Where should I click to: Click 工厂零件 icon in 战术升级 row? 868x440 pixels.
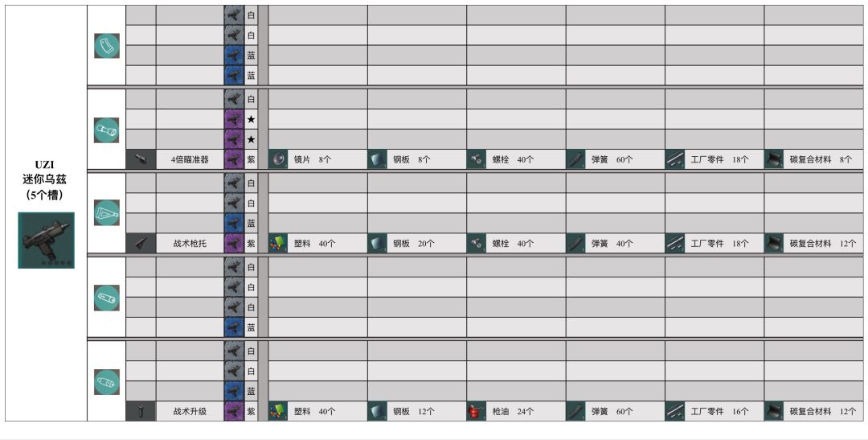tap(674, 412)
